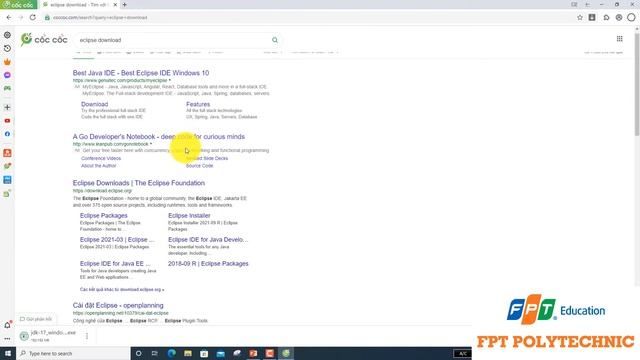Click the address bar URL
640x360 pixels.
coord(100,18)
